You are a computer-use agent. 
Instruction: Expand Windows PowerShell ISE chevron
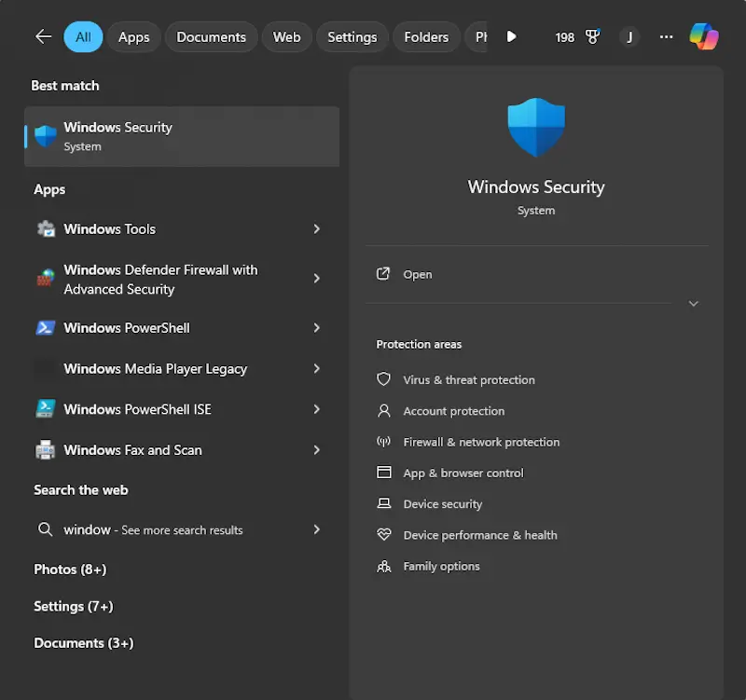click(x=317, y=409)
